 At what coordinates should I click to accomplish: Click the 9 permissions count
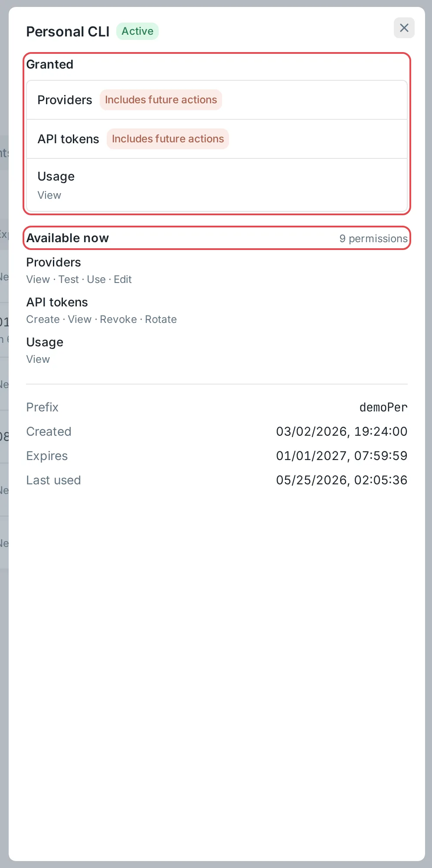click(373, 238)
